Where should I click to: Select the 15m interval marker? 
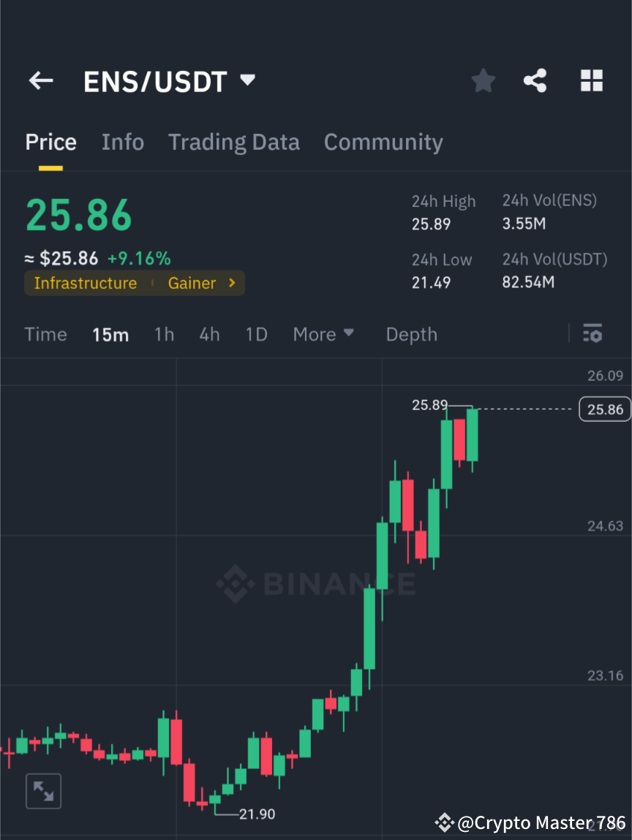coord(110,334)
